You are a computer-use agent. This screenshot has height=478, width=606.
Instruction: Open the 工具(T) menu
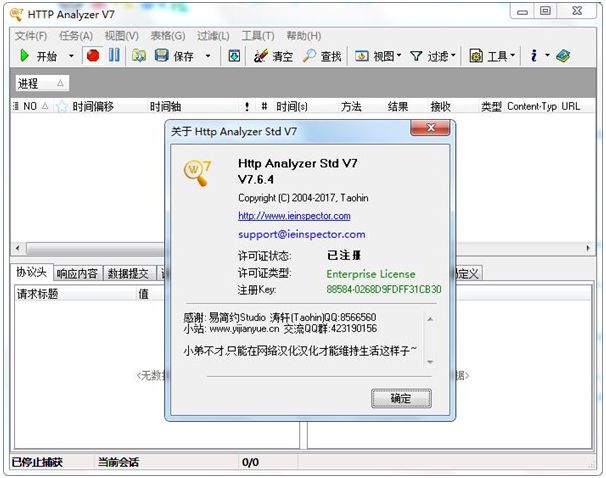(x=258, y=36)
